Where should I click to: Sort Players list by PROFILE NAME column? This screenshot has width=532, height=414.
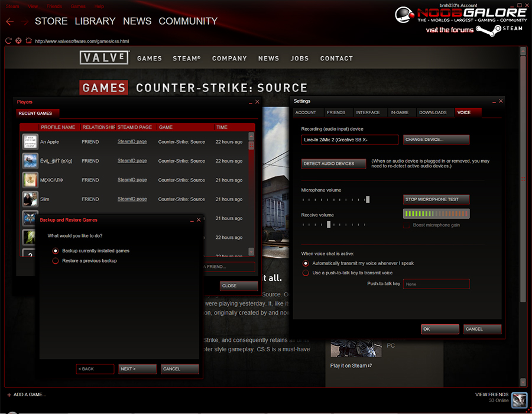59,127
